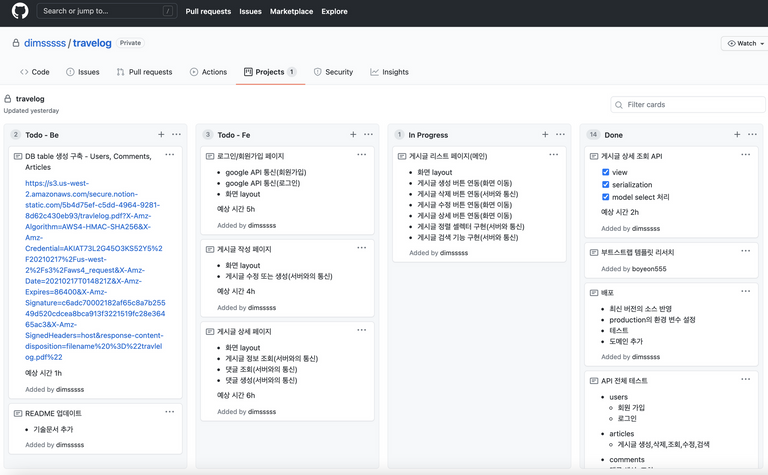
Task: Click the Done card count badge 14
Action: 593,134
